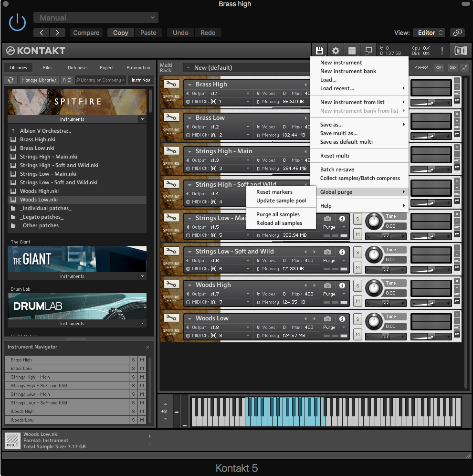Mute Woods Low in Instrument Navigator
The height and width of the screenshot is (476, 473).
(142, 420)
